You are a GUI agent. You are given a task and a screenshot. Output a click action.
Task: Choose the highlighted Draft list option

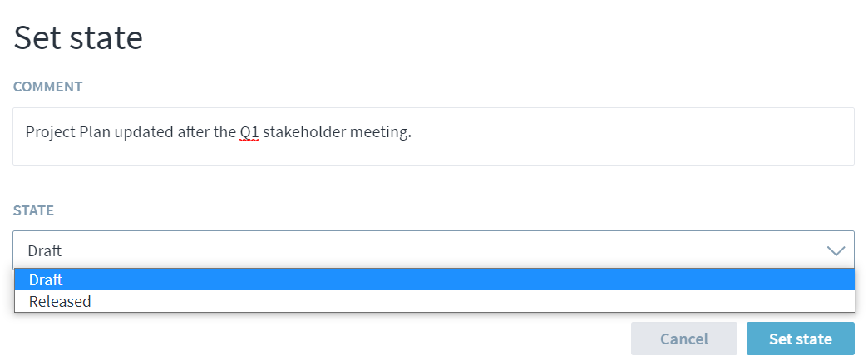(x=46, y=280)
